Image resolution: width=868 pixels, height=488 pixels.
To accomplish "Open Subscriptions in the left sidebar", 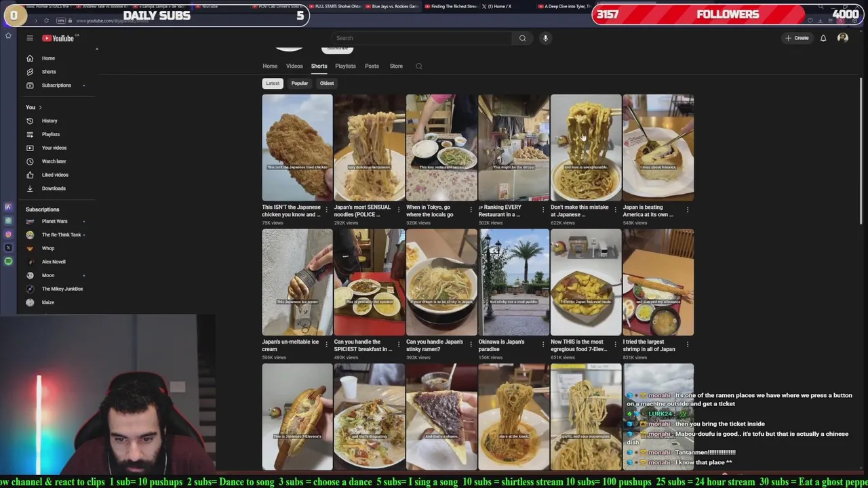I will click(x=56, y=85).
